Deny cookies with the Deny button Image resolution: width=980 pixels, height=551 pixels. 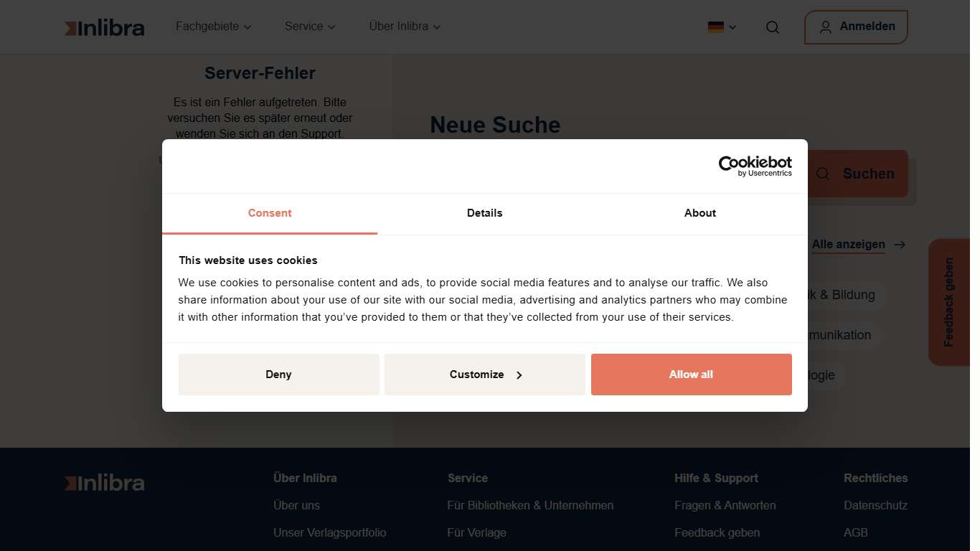click(278, 375)
